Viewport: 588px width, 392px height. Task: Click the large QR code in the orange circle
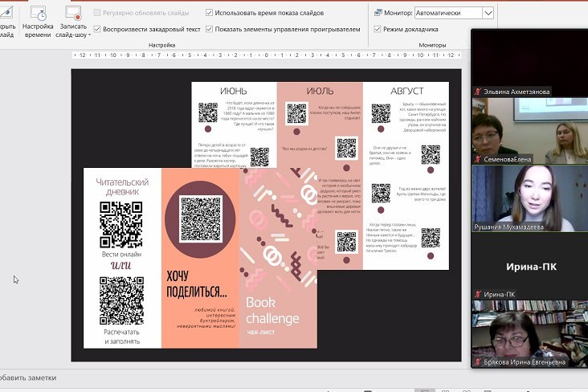coord(200,219)
